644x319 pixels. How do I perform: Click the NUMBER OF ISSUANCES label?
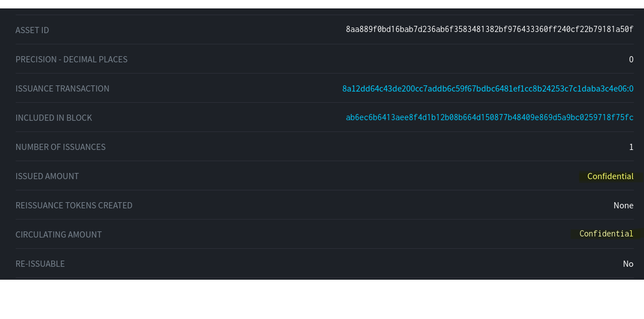pyautogui.click(x=60, y=147)
